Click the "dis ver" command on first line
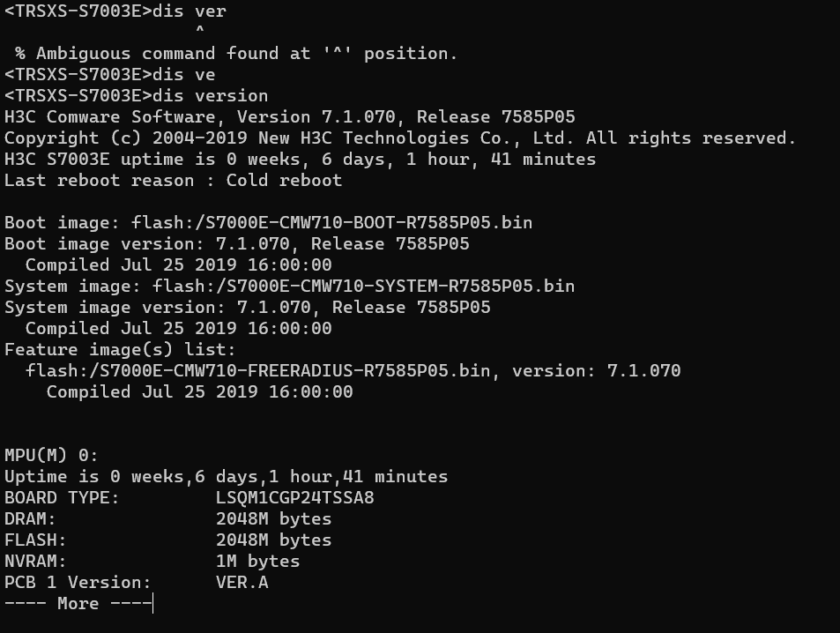 click(189, 11)
